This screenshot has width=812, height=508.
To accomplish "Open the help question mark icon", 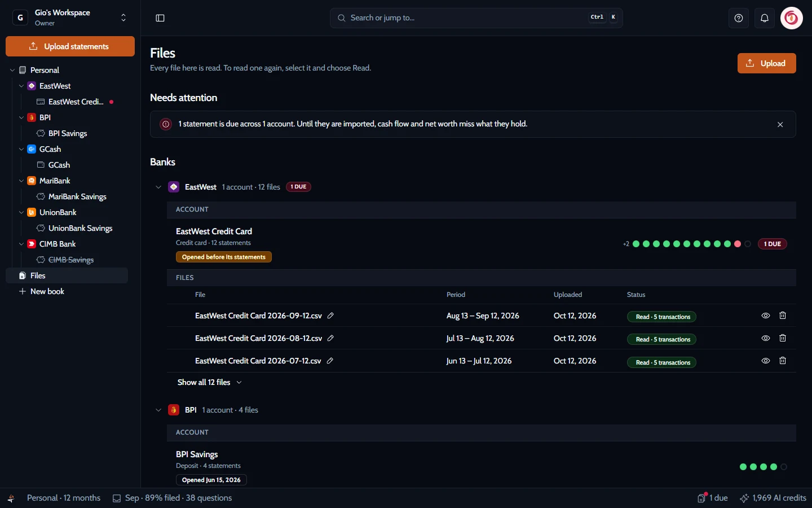I will click(739, 18).
